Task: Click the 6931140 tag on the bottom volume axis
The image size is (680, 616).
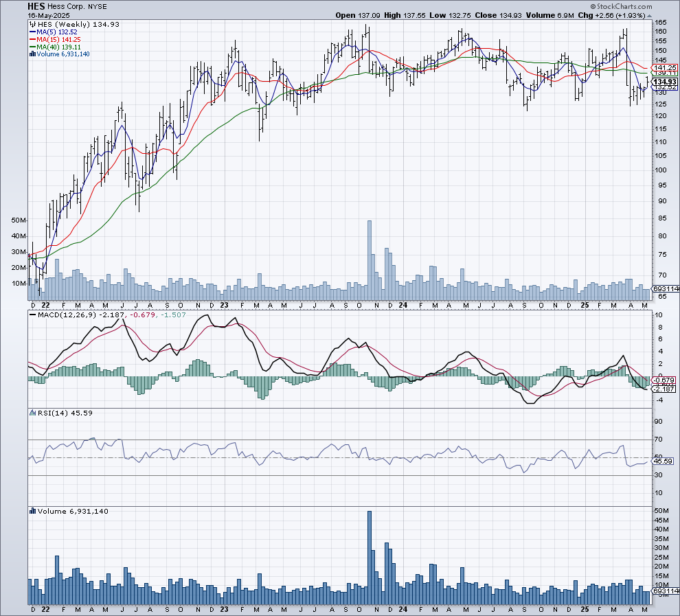Action: point(666,591)
